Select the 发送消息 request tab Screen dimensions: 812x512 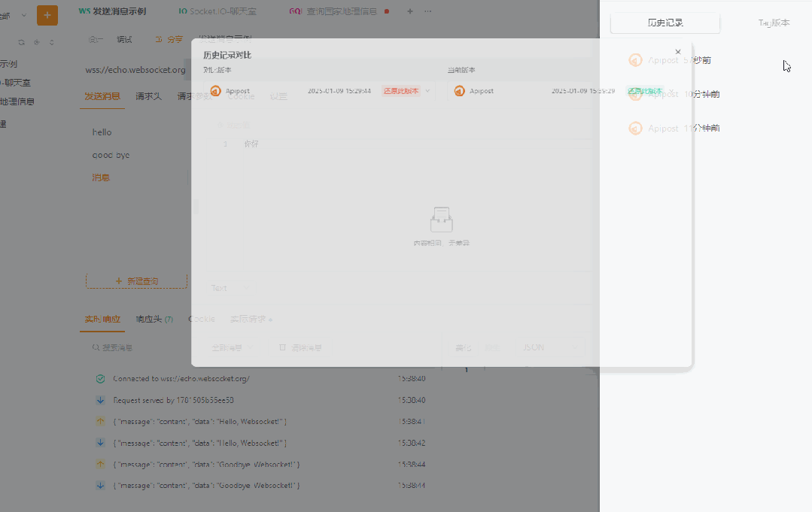point(102,96)
